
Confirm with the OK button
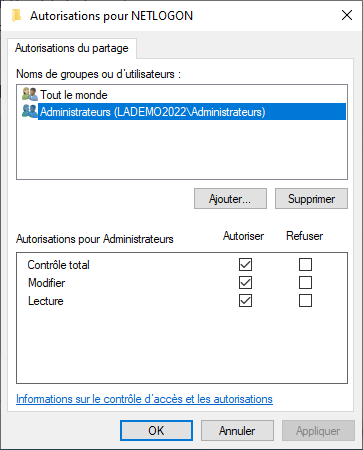(x=156, y=431)
